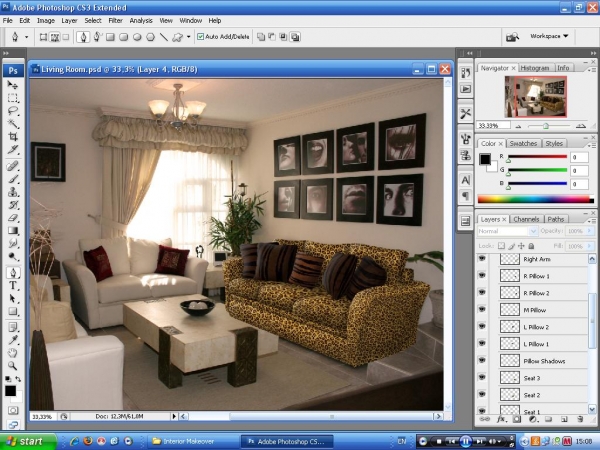Click the Navigator preview thumbnail
This screenshot has width=600, height=450.
click(535, 96)
